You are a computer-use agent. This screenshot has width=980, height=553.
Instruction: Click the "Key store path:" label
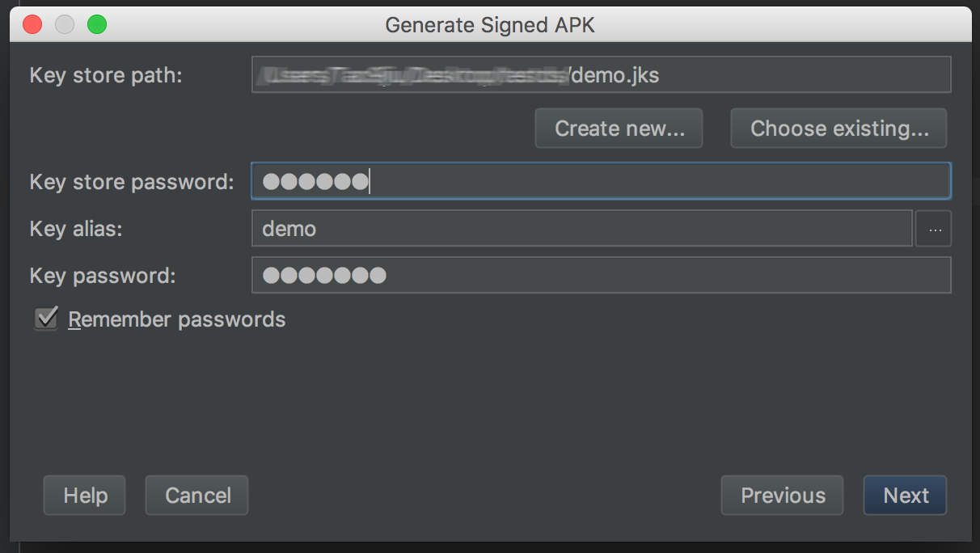[x=106, y=75]
